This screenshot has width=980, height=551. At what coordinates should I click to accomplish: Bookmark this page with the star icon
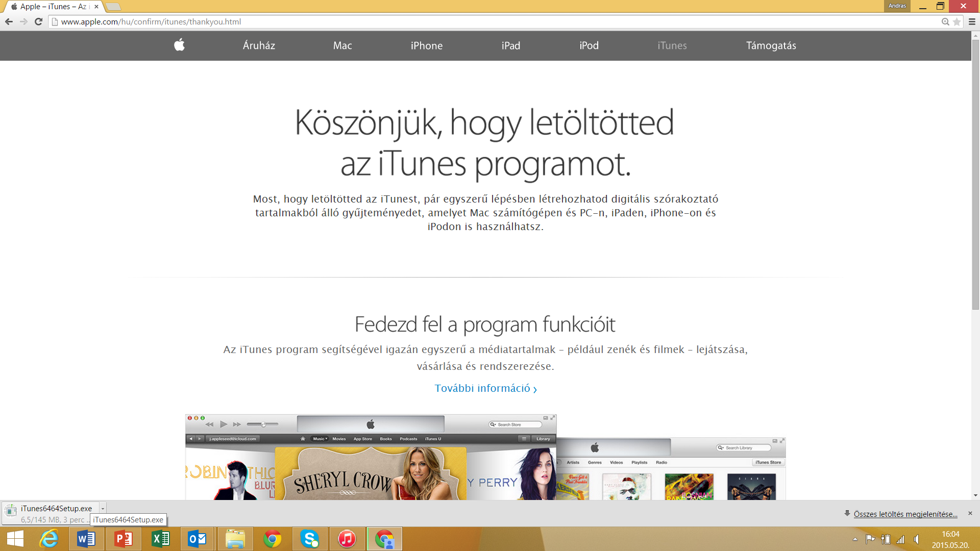click(x=957, y=21)
